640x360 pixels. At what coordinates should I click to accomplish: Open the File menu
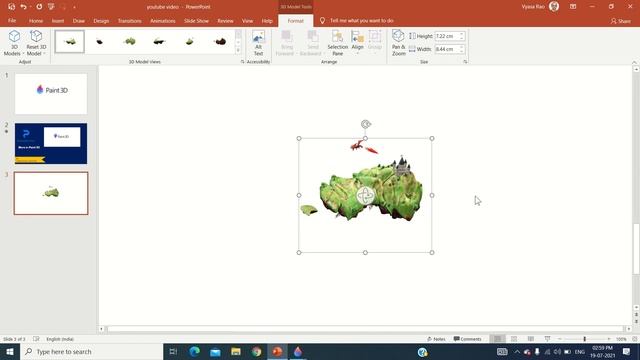(x=12, y=20)
